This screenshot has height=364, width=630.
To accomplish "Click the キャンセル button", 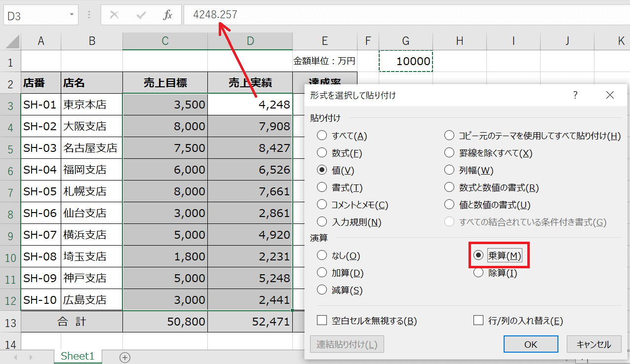I will pyautogui.click(x=593, y=344).
